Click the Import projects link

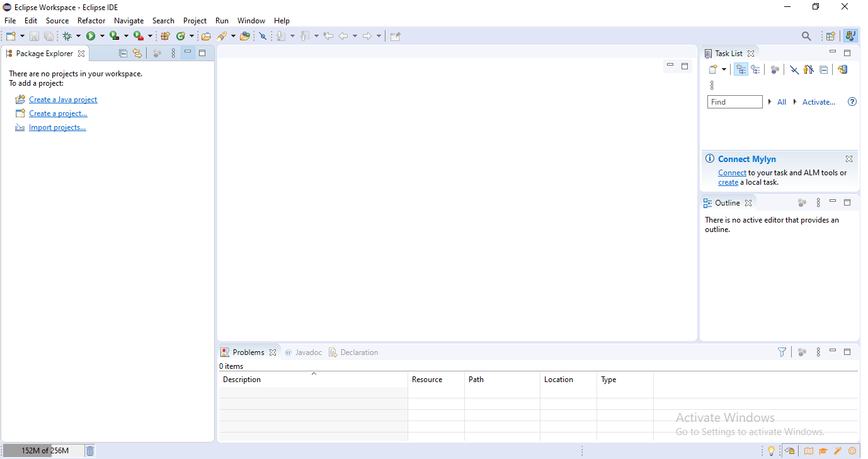point(57,127)
